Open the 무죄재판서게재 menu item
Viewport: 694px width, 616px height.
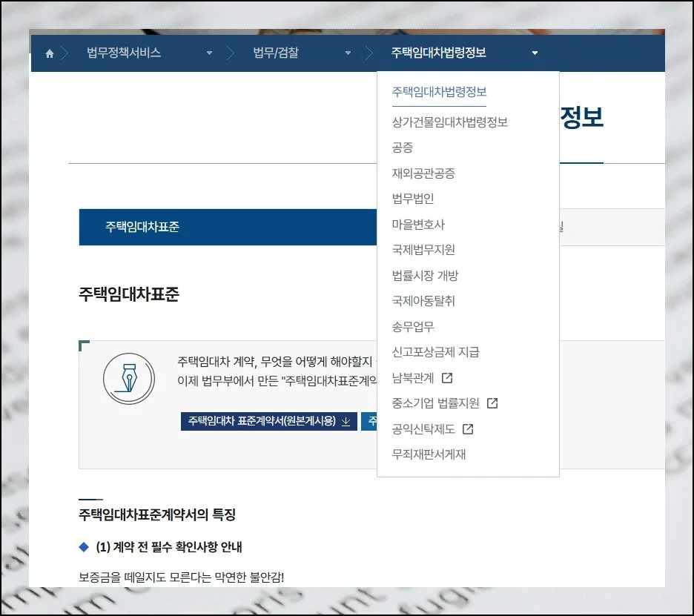[429, 454]
